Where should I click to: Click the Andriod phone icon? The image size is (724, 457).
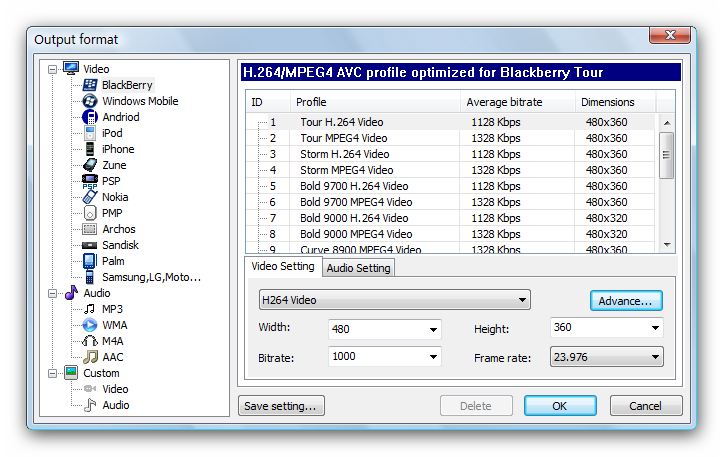[x=90, y=117]
